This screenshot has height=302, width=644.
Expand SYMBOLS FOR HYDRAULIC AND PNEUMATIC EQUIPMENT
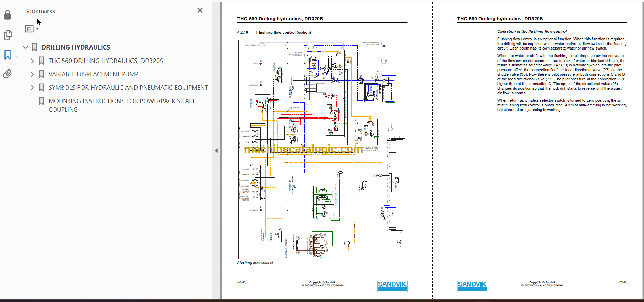pyautogui.click(x=32, y=88)
